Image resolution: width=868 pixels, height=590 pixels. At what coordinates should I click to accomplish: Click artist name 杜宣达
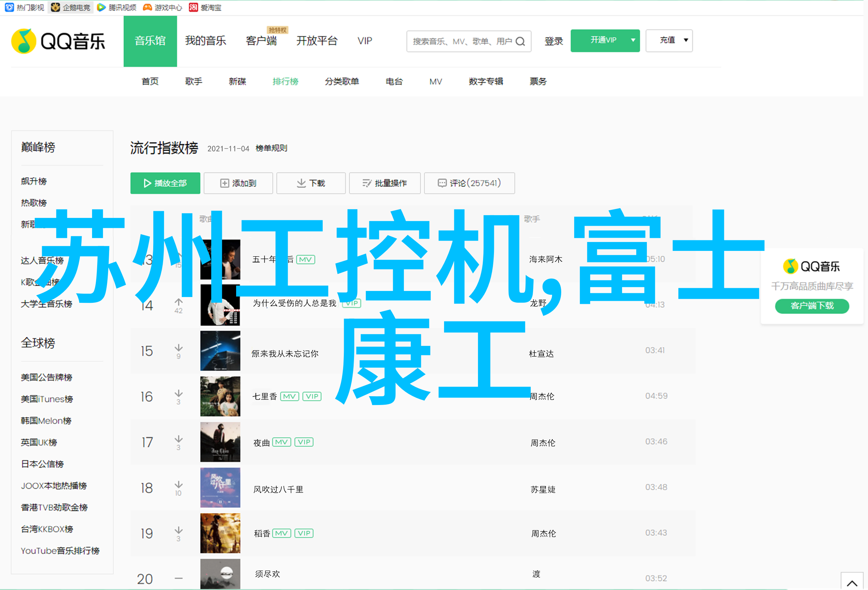click(x=541, y=353)
